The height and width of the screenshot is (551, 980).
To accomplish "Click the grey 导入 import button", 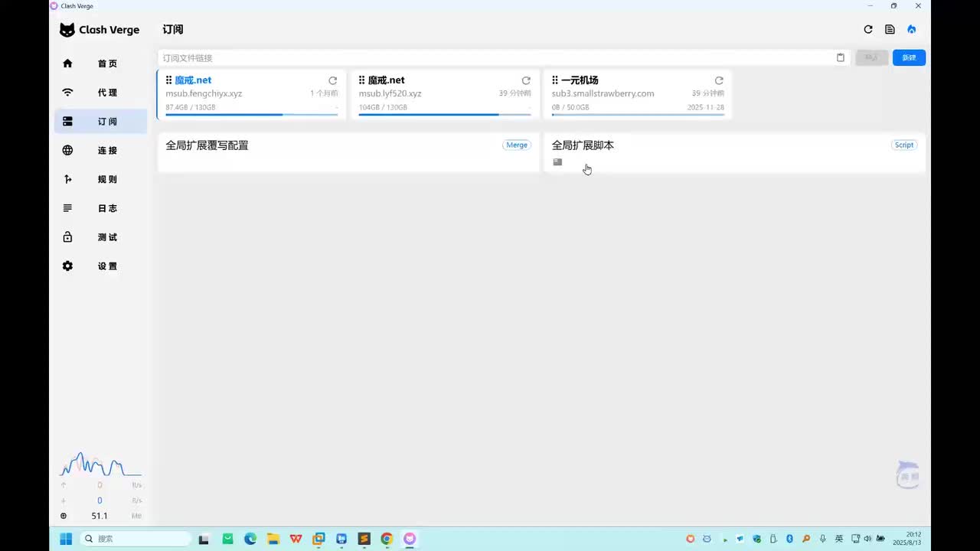I will point(871,57).
